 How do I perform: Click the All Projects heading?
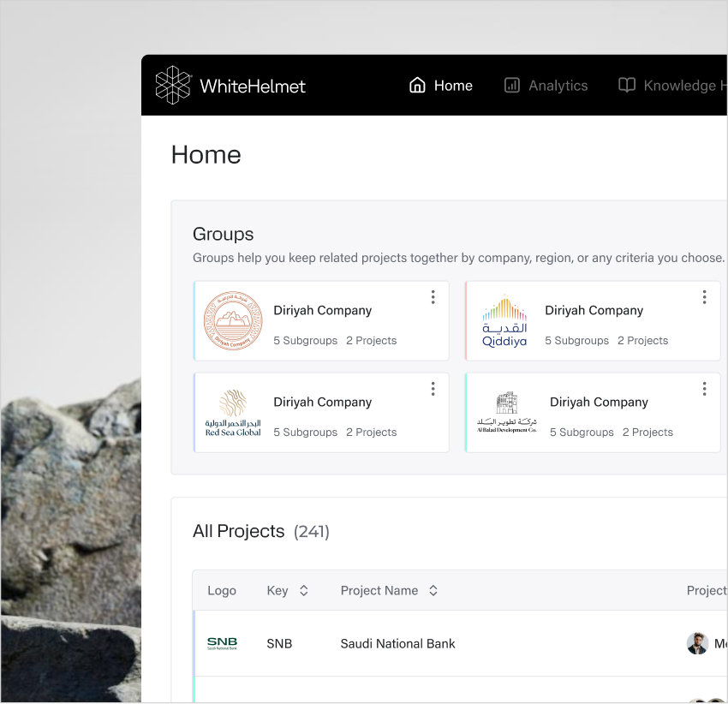click(x=239, y=531)
